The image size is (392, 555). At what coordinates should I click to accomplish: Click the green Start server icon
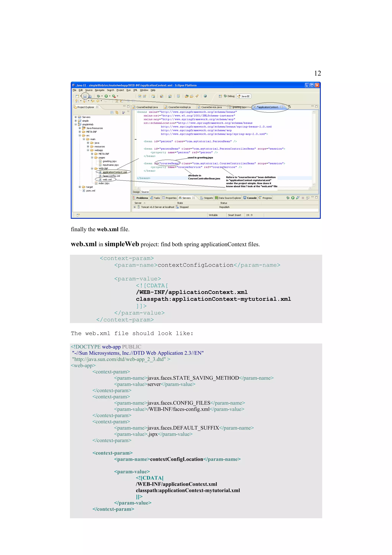pyautogui.click(x=293, y=198)
